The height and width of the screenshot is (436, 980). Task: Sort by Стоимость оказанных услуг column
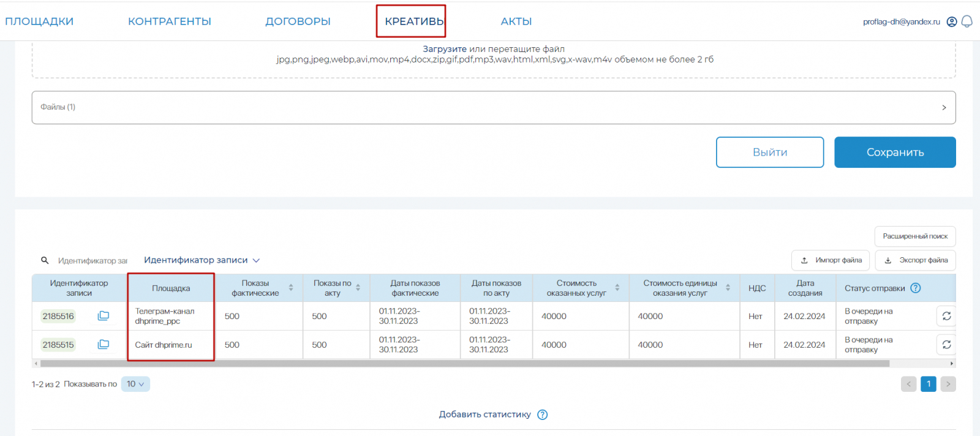617,288
